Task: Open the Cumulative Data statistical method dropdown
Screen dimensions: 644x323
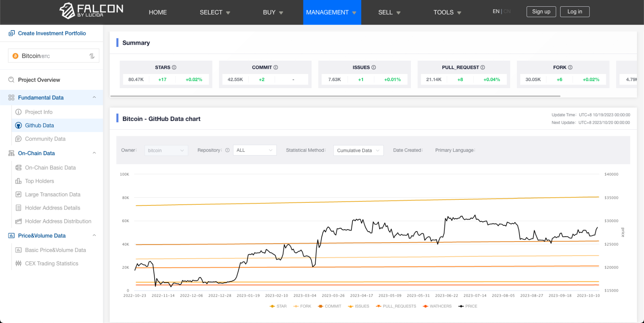Action: [359, 150]
